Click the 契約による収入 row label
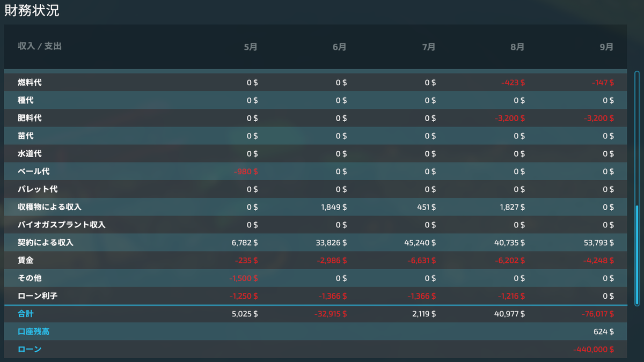 pos(46,242)
